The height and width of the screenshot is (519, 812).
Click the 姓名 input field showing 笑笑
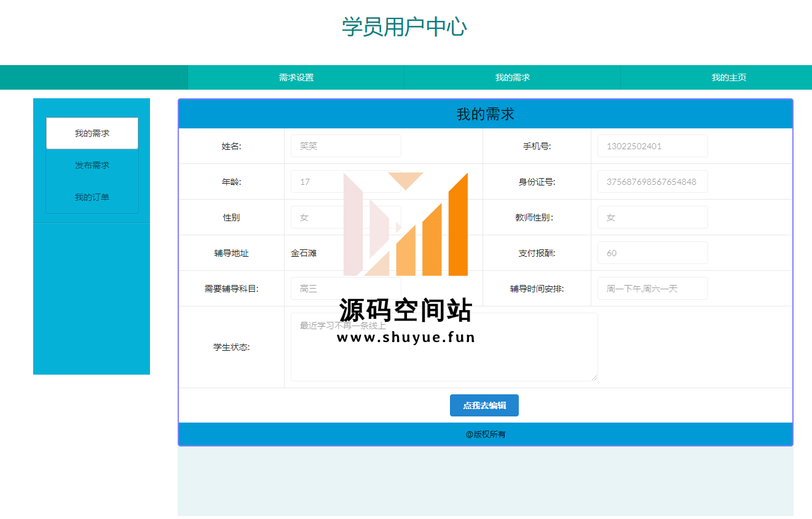coord(346,146)
